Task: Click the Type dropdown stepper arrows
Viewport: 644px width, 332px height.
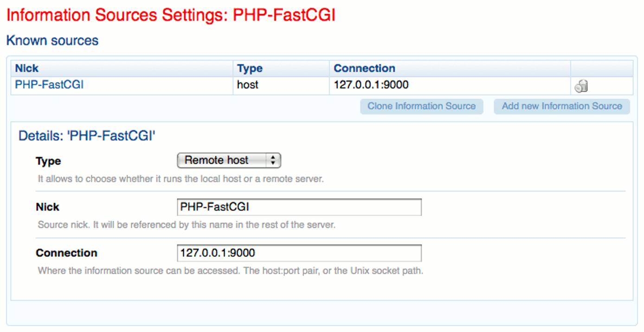Action: (x=272, y=160)
